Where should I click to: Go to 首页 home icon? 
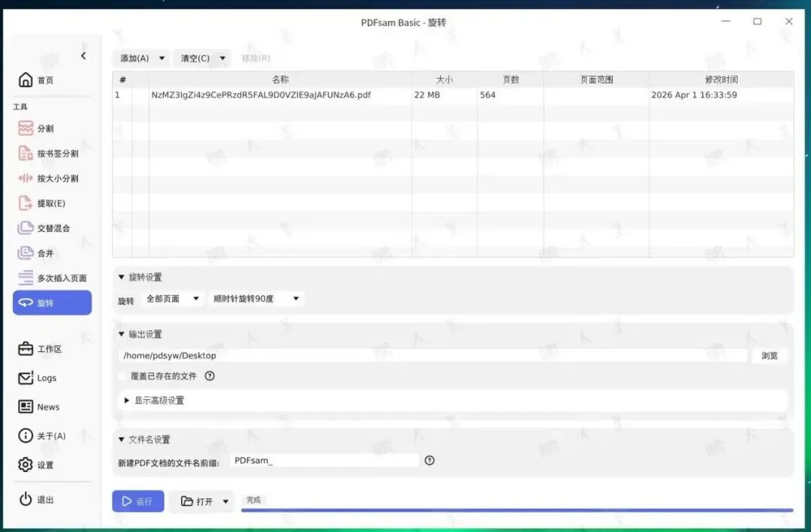pos(26,80)
